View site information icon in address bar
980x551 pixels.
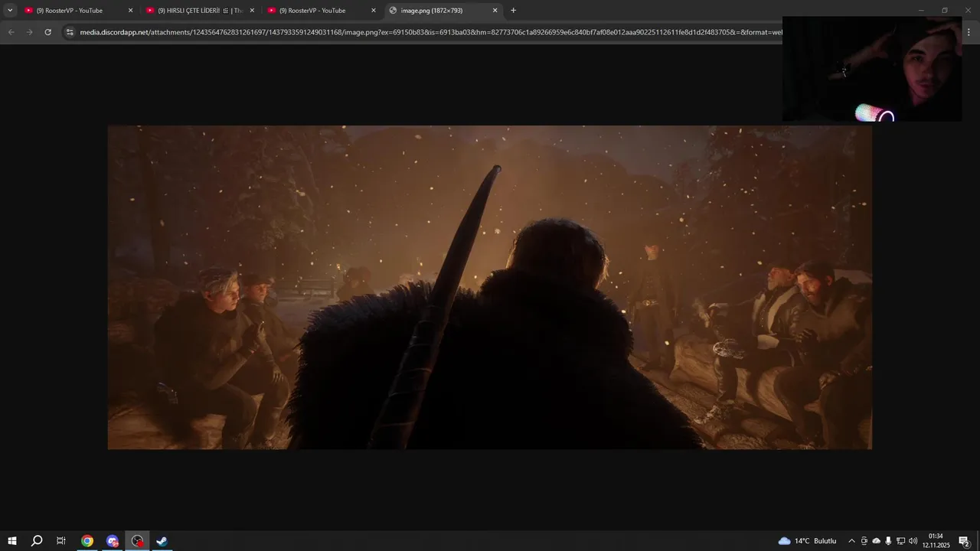pyautogui.click(x=70, y=32)
